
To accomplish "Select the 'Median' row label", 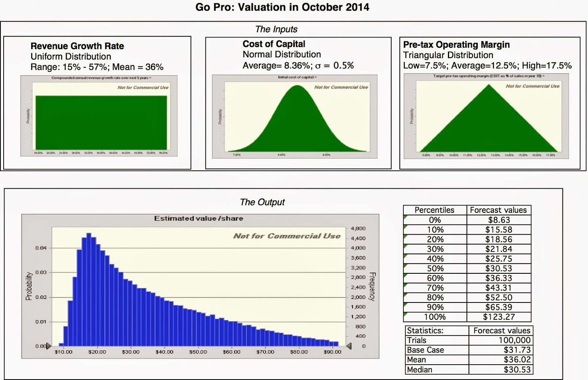I will tap(437, 370).
